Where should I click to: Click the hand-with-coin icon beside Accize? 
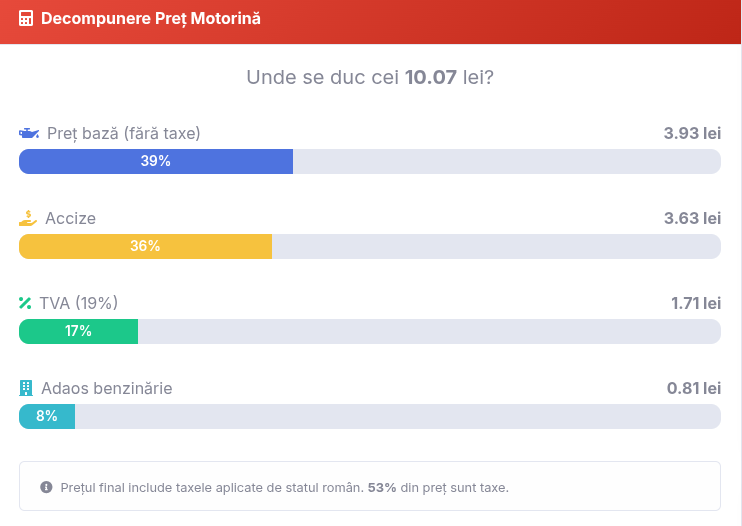click(28, 218)
